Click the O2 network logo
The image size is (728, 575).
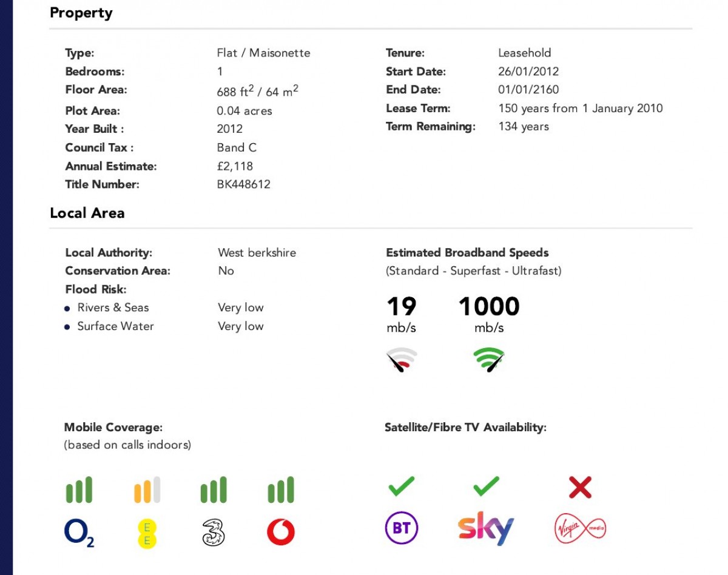coord(79,533)
